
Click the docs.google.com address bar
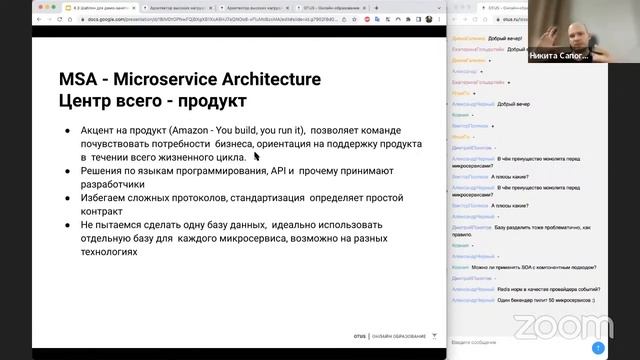212,19
